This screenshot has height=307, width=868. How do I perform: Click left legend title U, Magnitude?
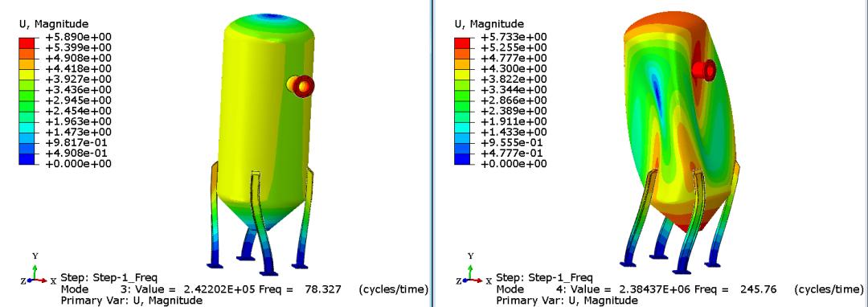(x=54, y=24)
